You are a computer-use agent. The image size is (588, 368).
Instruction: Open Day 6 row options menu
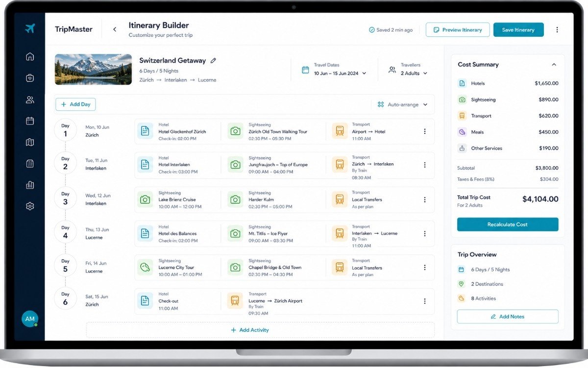click(x=425, y=301)
